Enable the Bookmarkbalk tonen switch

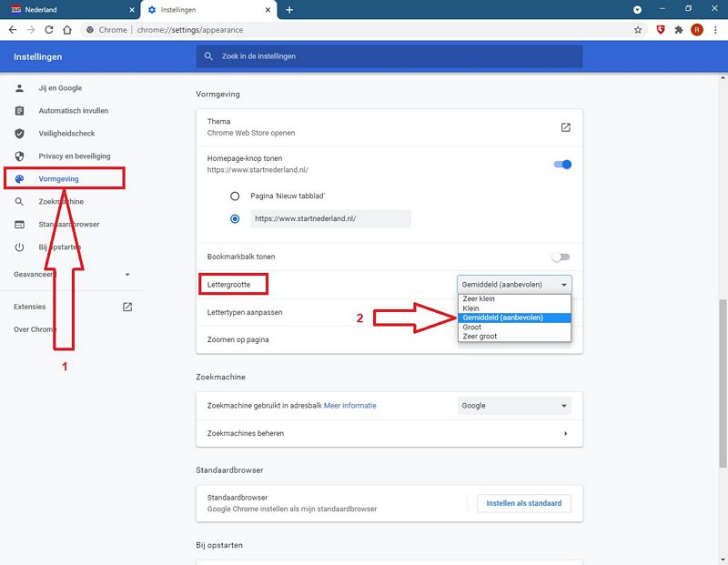(561, 257)
